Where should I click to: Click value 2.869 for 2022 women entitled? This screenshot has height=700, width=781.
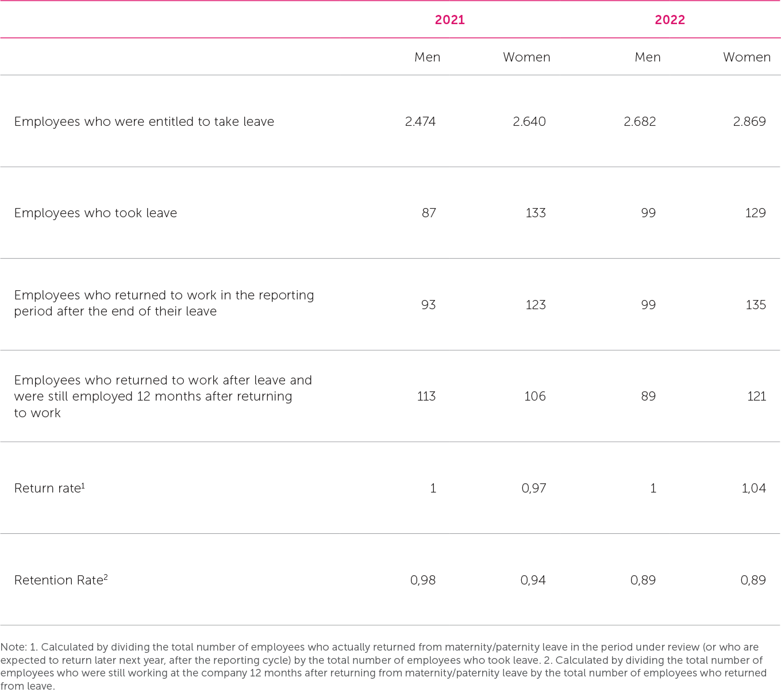click(x=749, y=122)
